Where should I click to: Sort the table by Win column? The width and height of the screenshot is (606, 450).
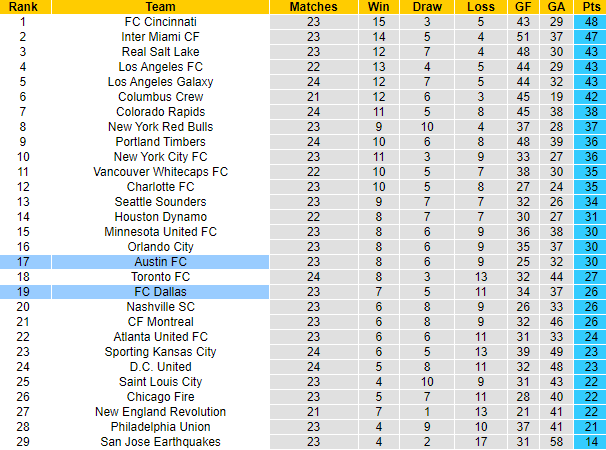point(378,7)
